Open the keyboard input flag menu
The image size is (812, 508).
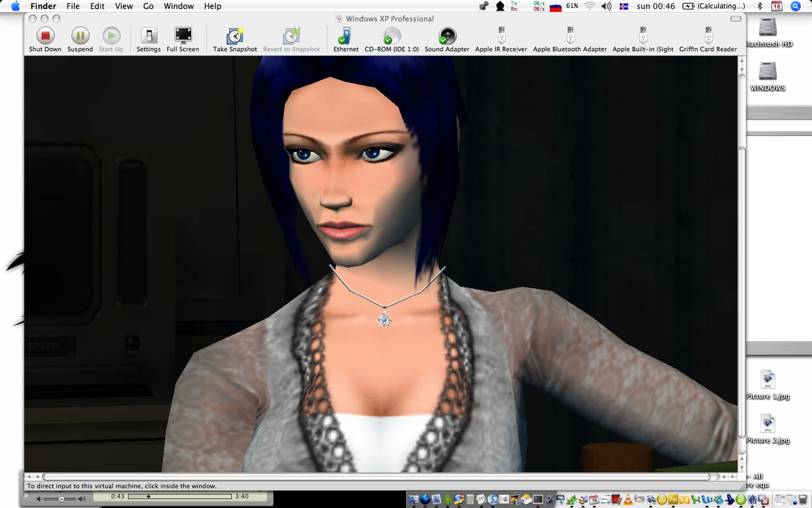(x=624, y=6)
